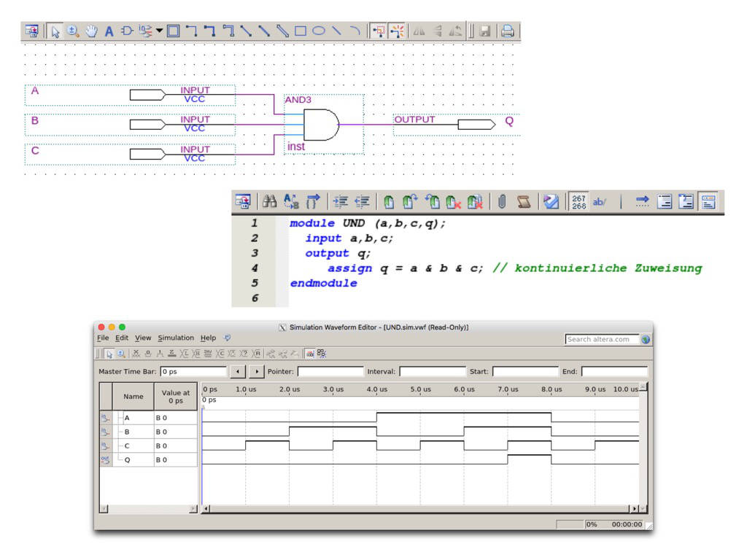The image size is (747, 560).
Task: Click the right arrow next to Master Time Bar
Action: pyautogui.click(x=256, y=372)
